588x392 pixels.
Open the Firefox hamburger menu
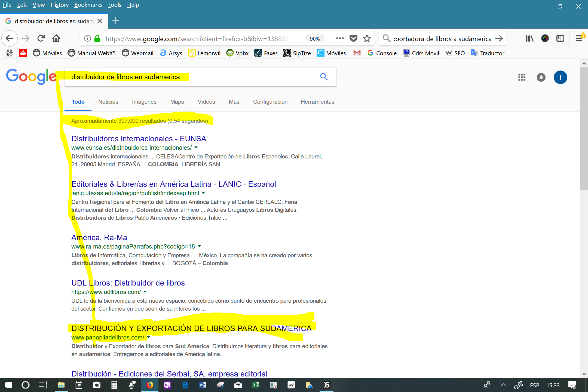point(579,38)
